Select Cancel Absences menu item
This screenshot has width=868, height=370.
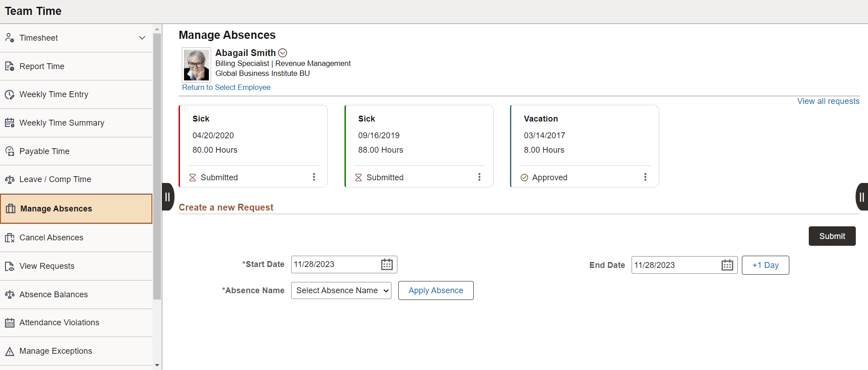coord(51,238)
